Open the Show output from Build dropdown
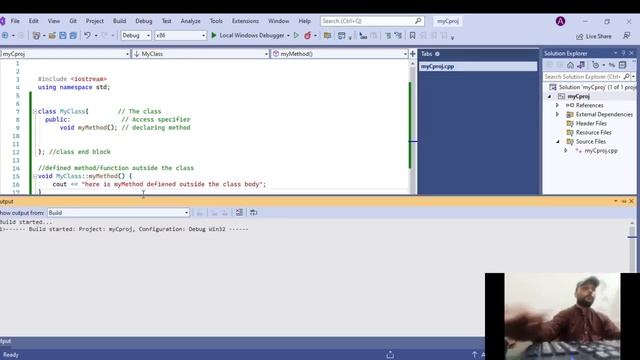Image resolution: width=640 pixels, height=360 pixels. [x=118, y=213]
